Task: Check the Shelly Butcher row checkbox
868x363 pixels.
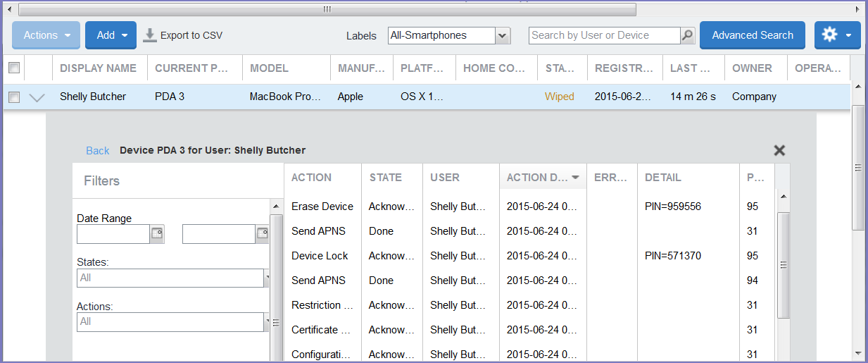Action: [13, 97]
